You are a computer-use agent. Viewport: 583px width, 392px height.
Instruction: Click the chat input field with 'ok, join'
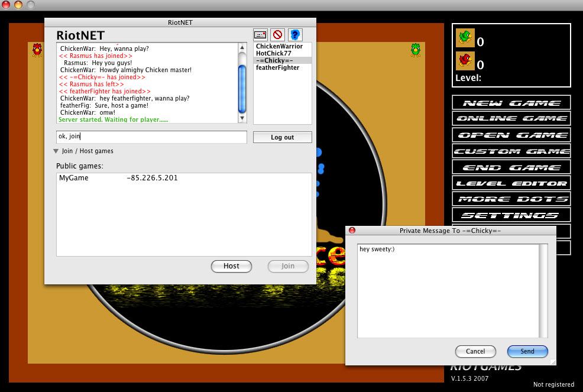pos(151,137)
